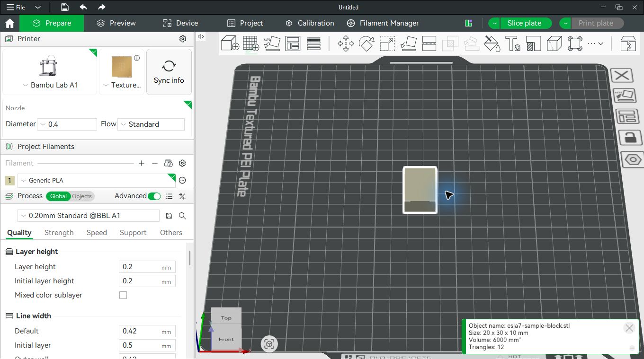Open plate settings hexagon icon
644x359 pixels.
click(x=634, y=160)
